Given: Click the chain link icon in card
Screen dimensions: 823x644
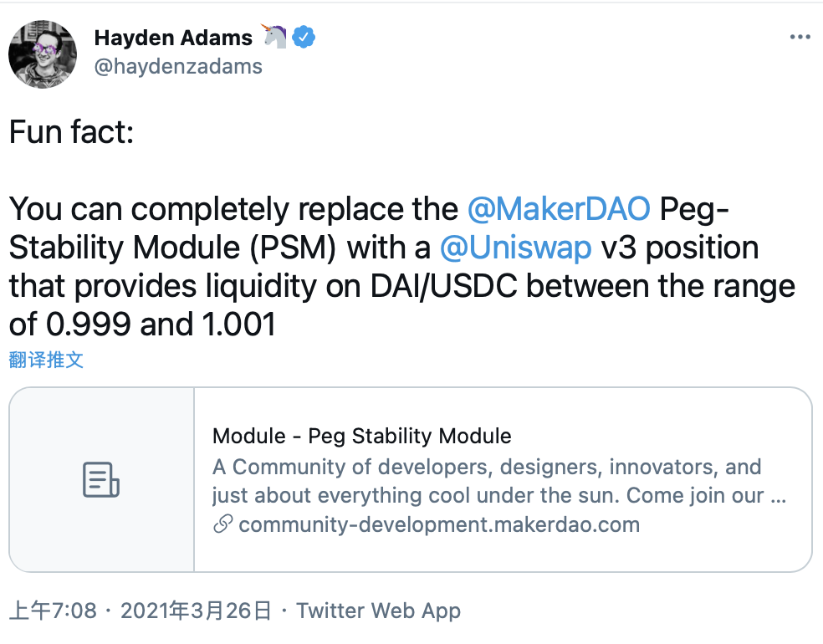Looking at the screenshot, I should [222, 524].
